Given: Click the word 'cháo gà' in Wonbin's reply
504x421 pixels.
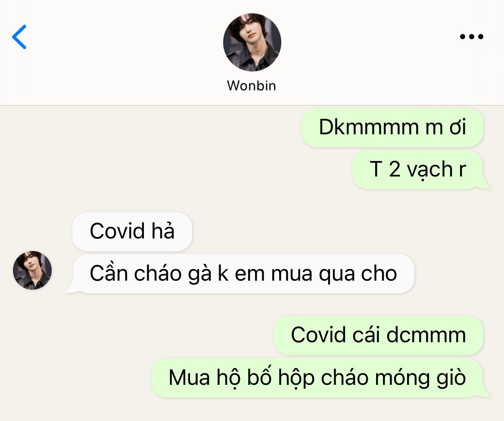Looking at the screenshot, I should [173, 274].
